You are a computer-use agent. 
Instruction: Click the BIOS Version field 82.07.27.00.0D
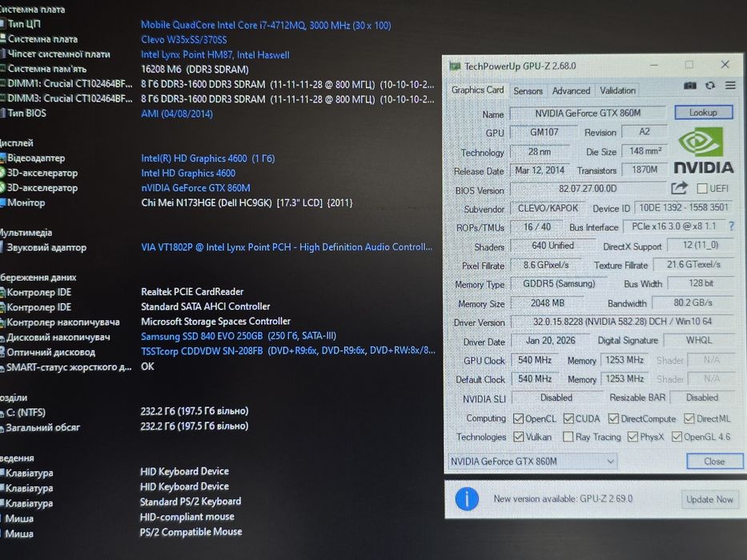tap(588, 189)
